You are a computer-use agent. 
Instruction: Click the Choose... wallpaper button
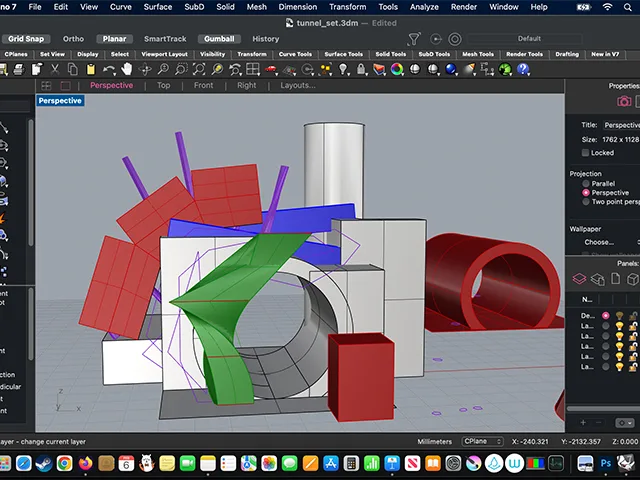tap(599, 242)
